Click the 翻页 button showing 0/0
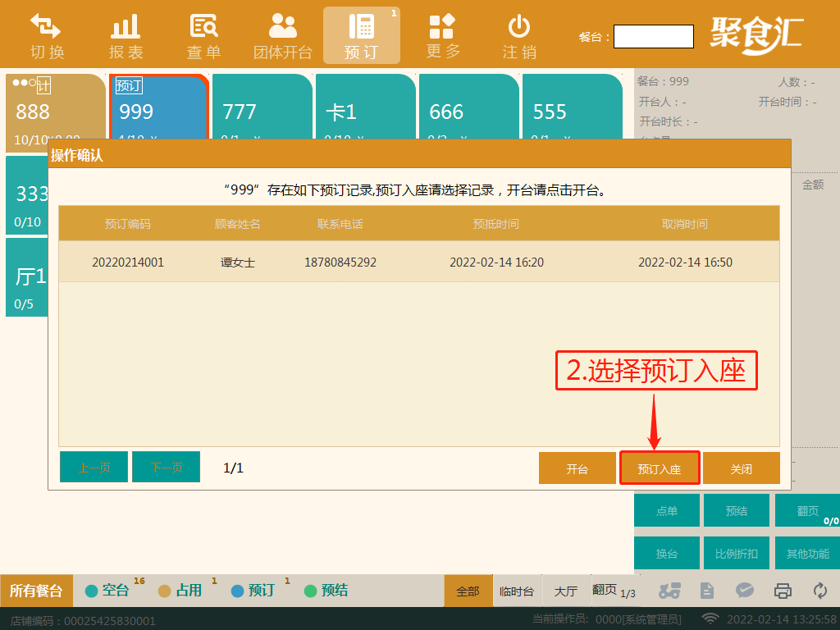This screenshot has width=840, height=630. point(807,510)
